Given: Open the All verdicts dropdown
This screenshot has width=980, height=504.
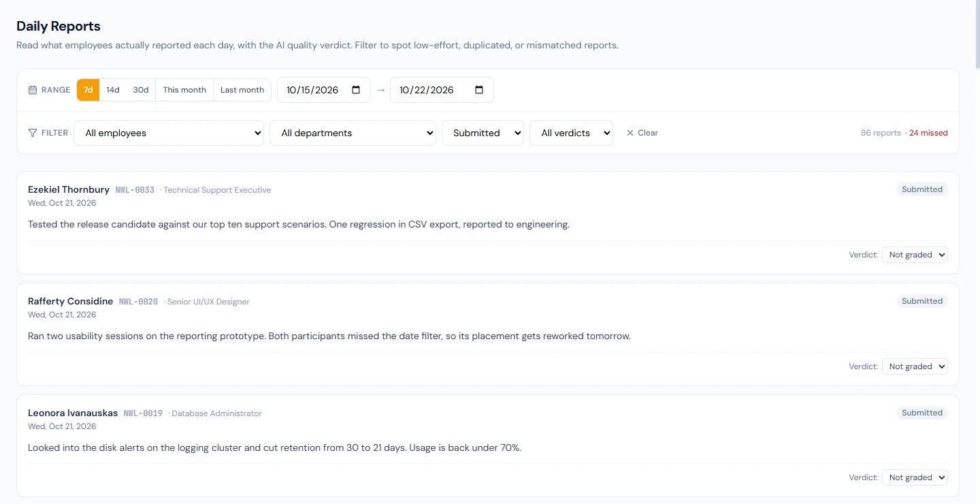Looking at the screenshot, I should click(x=572, y=133).
